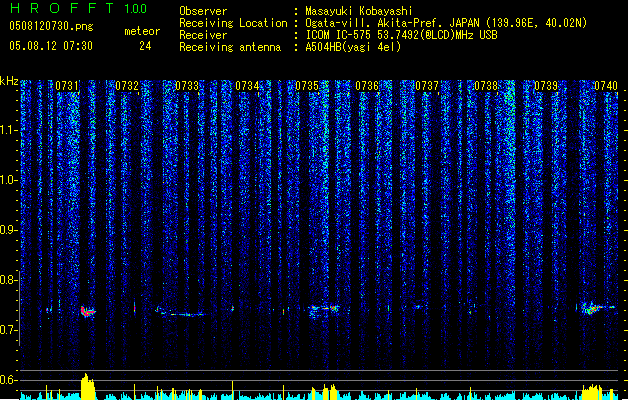Viewport: 629px width, 400px height.
Task: Click the long horizontal echo trail near 0733
Action: pyautogui.click(x=185, y=315)
